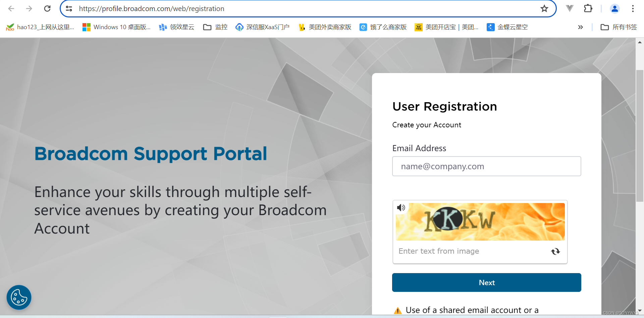The image size is (644, 318).
Task: View site information icon in address bar
Action: click(x=69, y=9)
